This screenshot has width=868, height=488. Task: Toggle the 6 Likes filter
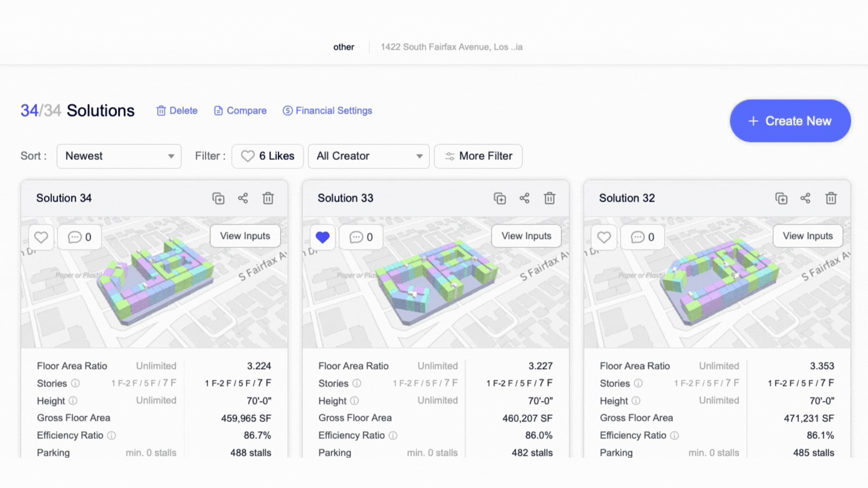[268, 156]
